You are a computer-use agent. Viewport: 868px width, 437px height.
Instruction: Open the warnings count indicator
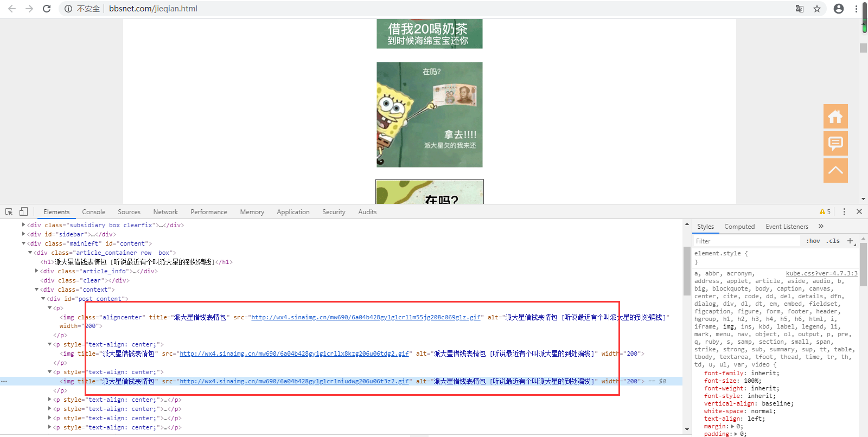pyautogui.click(x=825, y=212)
